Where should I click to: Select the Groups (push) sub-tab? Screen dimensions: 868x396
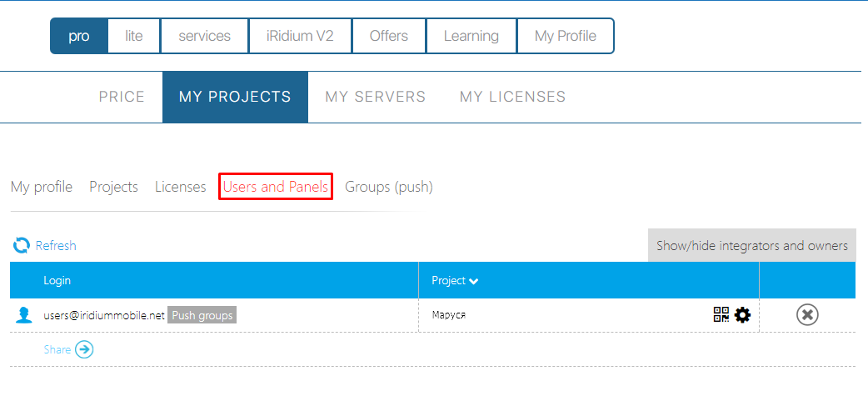point(388,187)
